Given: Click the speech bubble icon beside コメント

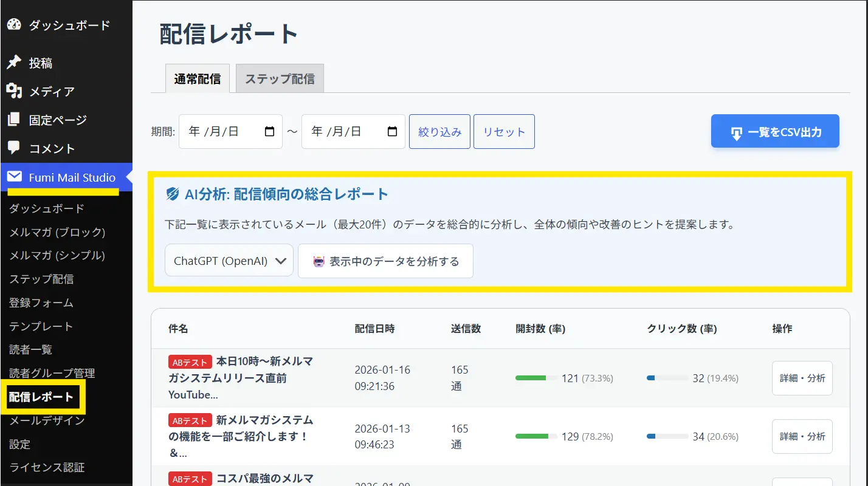Looking at the screenshot, I should pyautogui.click(x=14, y=148).
